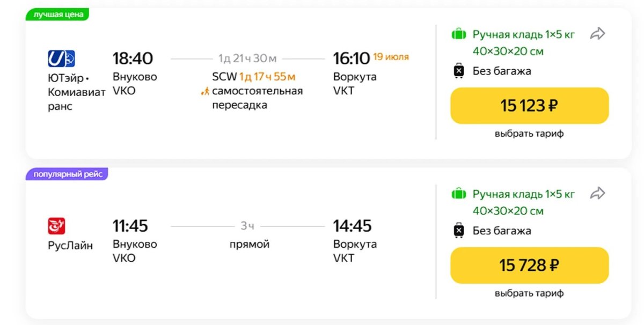Click the 14:45 arrival time in Vorkuta
644x325 pixels.
[352, 226]
